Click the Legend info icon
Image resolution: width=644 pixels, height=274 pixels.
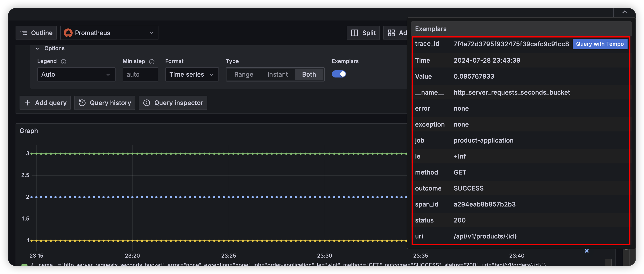coord(64,62)
